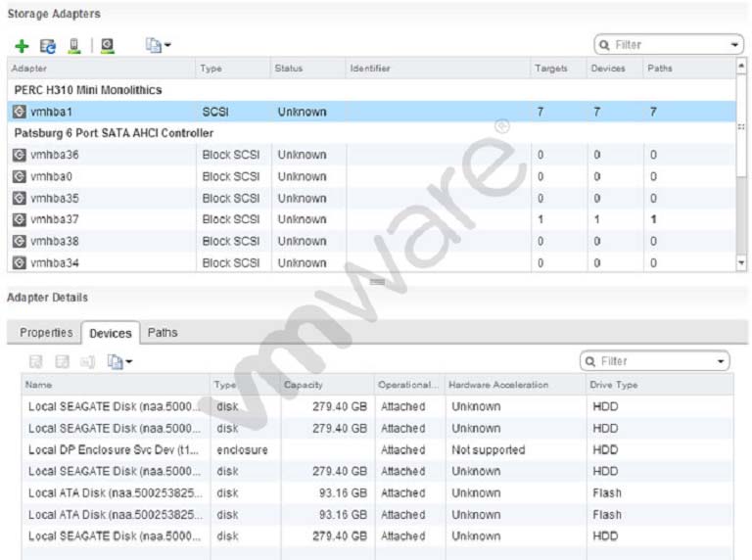Click the vmhba36 adapter icon
This screenshot has width=752, height=560.
(20, 155)
